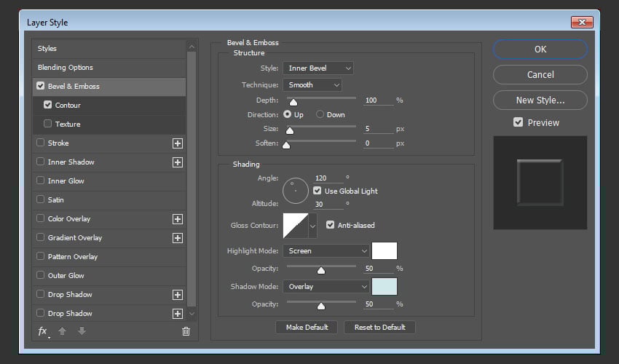Viewport: 619px width, 364px height.
Task: Click the trash icon to delete effect
Action: coord(186,331)
